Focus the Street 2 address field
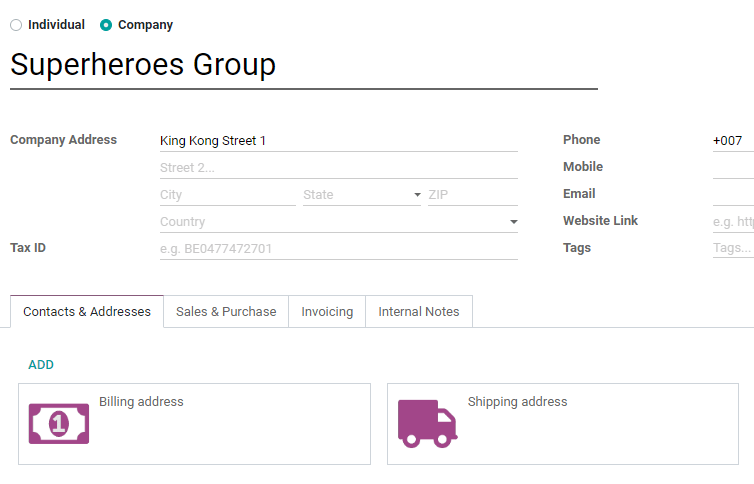754x484 pixels. click(338, 168)
